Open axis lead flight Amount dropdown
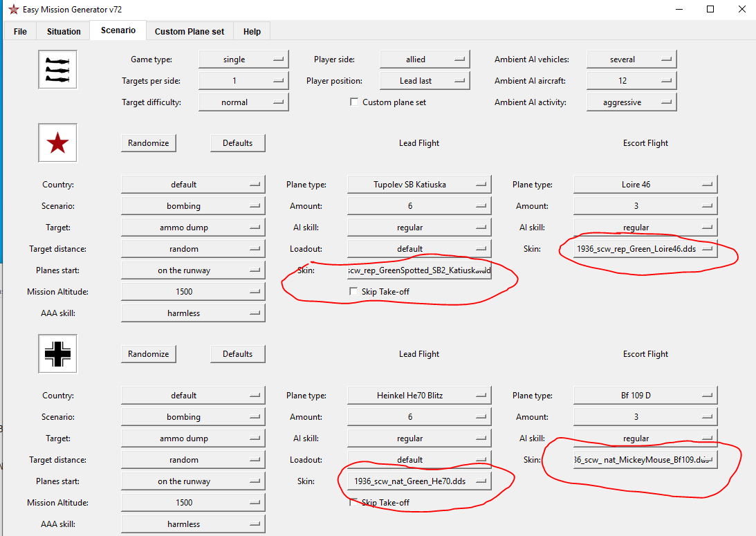 click(419, 417)
